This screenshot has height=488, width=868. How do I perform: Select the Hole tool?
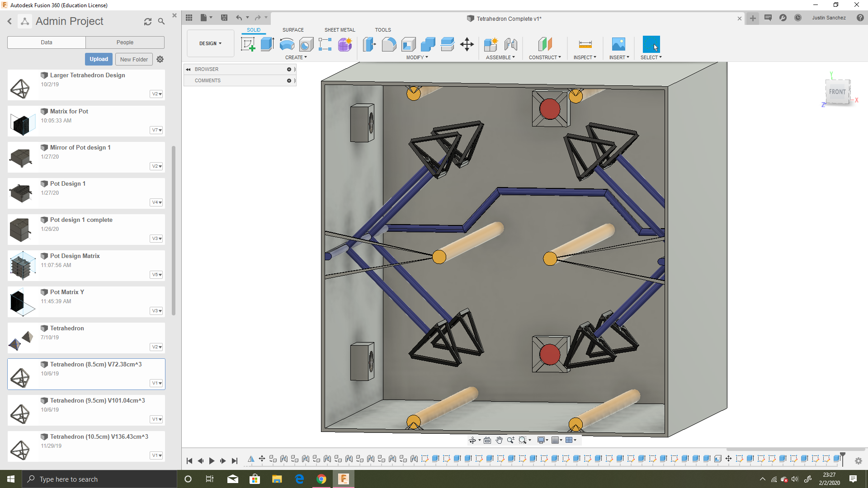[x=306, y=44]
